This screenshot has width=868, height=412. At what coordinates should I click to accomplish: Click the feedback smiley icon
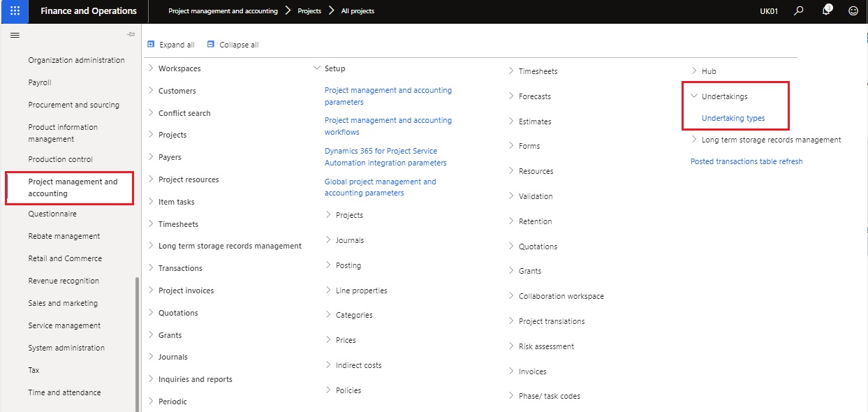point(853,11)
